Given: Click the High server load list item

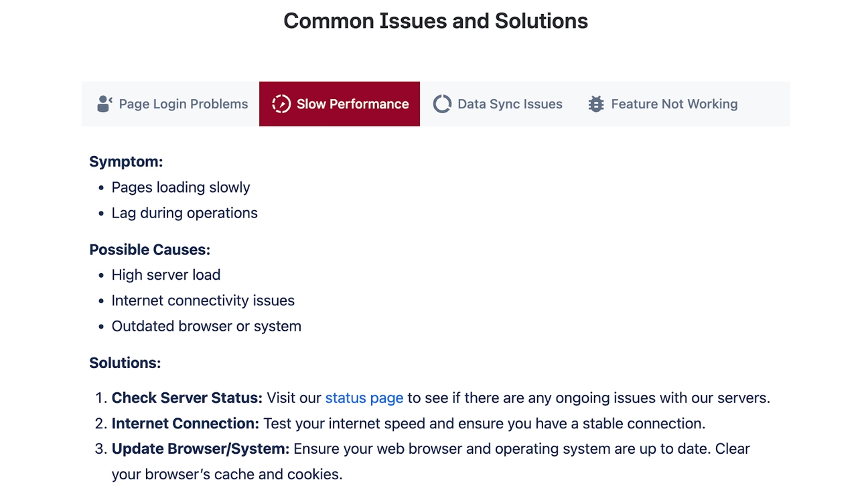Looking at the screenshot, I should 166,275.
